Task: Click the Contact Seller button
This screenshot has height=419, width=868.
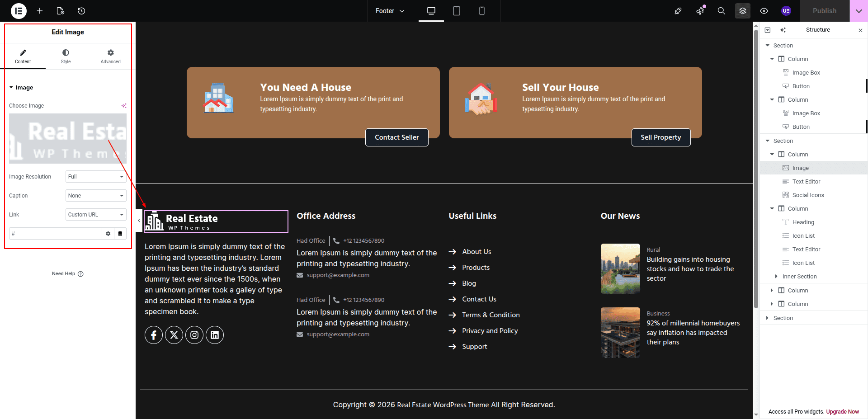Action: click(396, 137)
